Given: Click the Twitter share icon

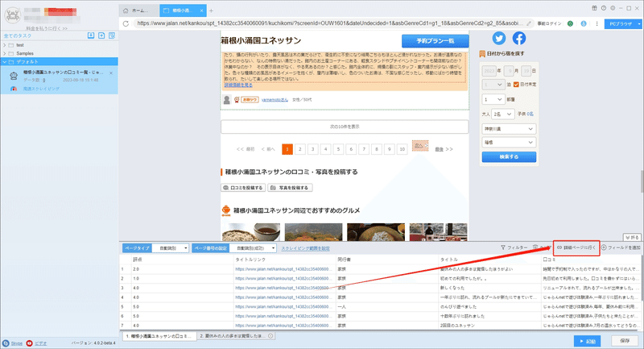Looking at the screenshot, I should [x=499, y=38].
